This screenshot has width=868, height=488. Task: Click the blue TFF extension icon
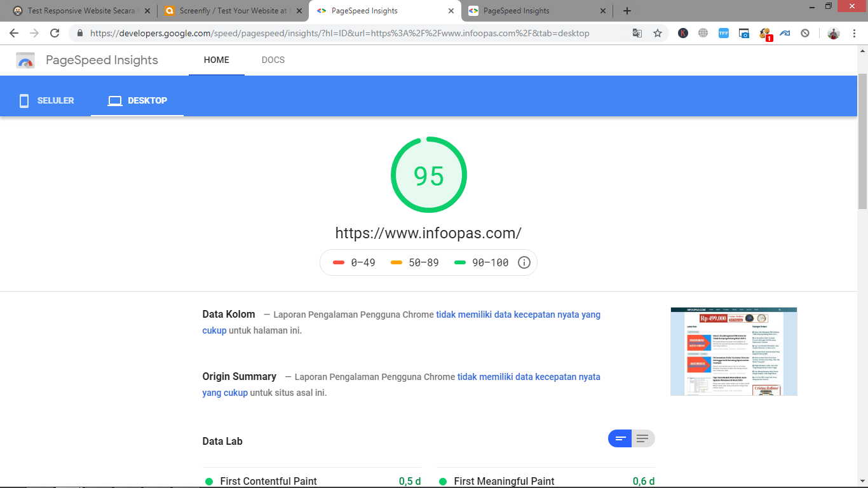point(724,33)
